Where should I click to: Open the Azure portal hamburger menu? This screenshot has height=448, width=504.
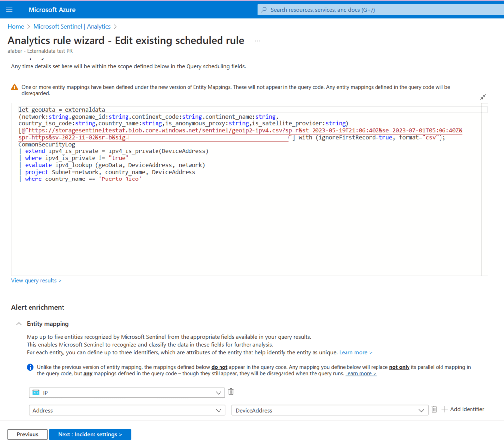[x=9, y=10]
